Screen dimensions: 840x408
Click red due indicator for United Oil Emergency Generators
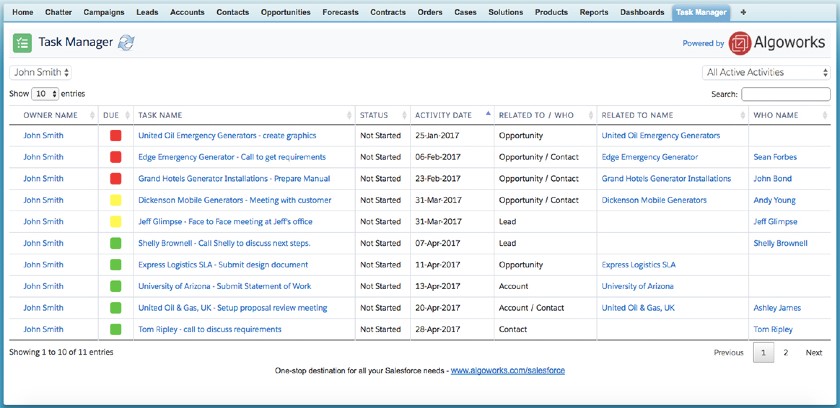point(115,136)
